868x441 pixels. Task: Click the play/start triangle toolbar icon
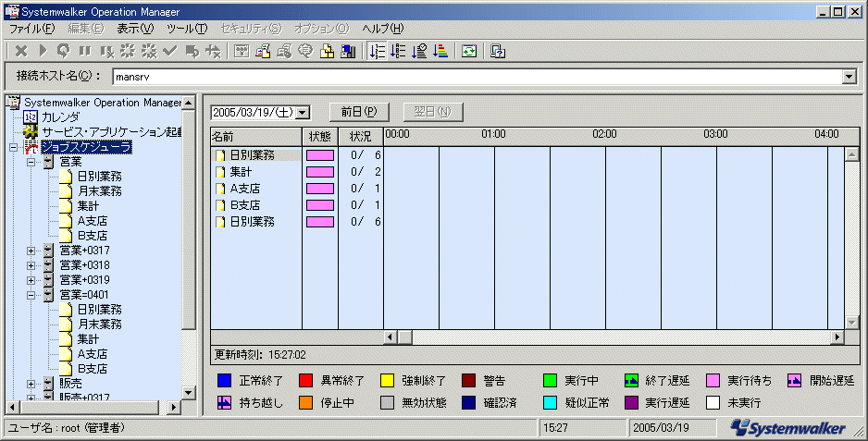(43, 52)
